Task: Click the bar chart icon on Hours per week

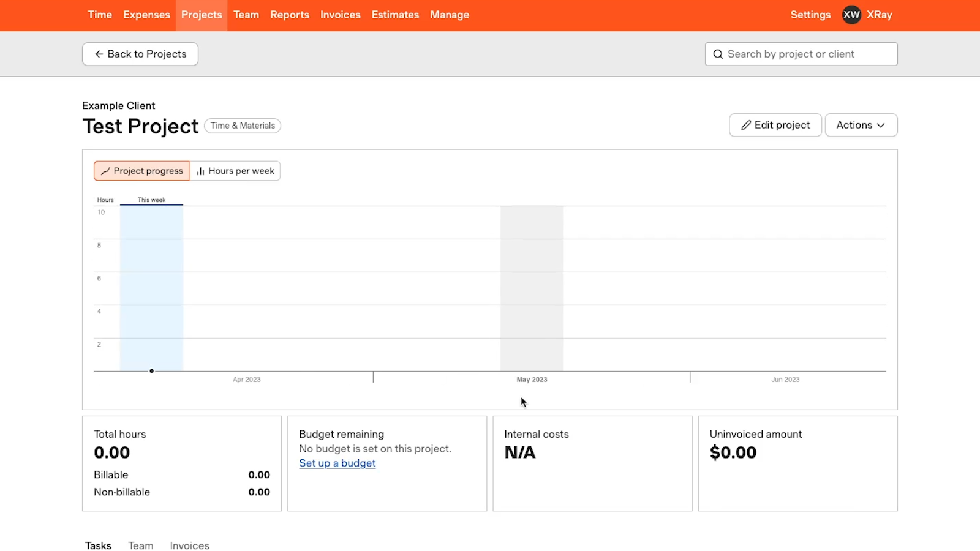Action: click(x=200, y=171)
